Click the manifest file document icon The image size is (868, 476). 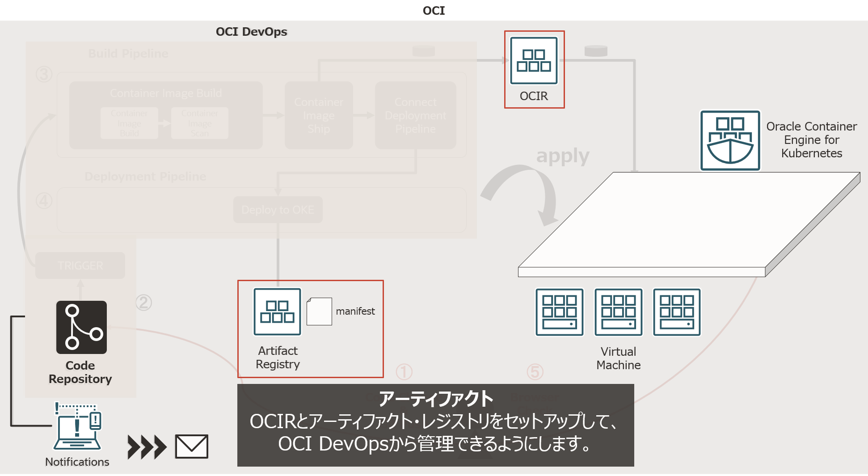319,312
